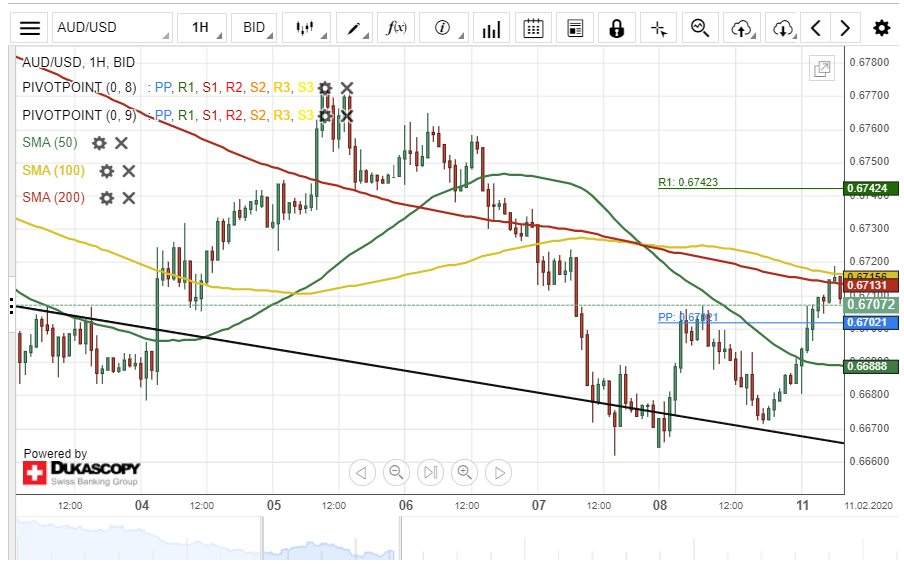Open the info circle dropdown
Screen dimensions: 904x568
coord(443,28)
